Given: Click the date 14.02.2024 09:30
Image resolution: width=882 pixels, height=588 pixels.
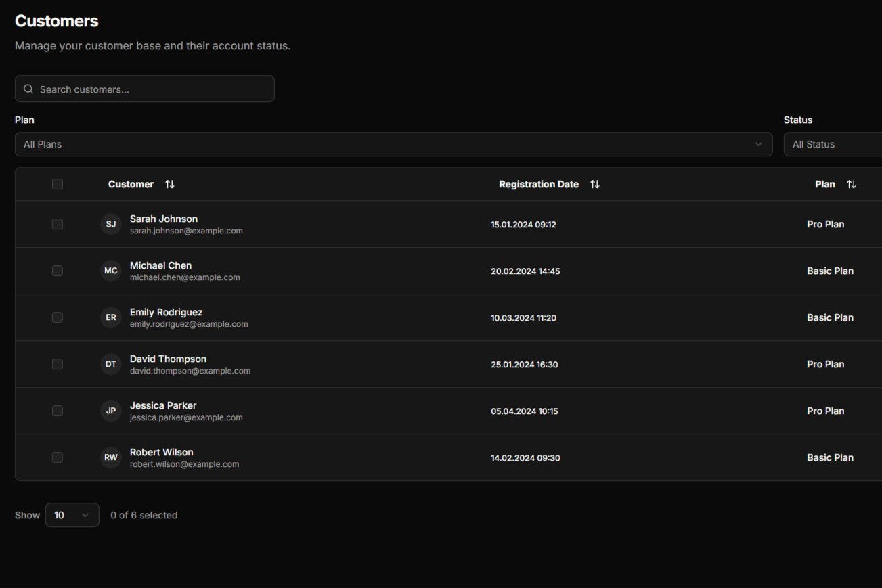Looking at the screenshot, I should point(525,457).
